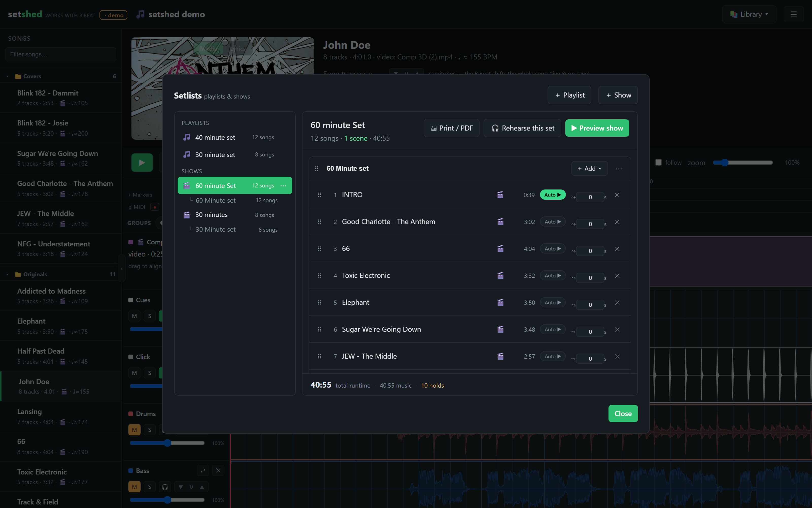Click the 1 scene link
The height and width of the screenshot is (508, 812).
click(x=356, y=138)
